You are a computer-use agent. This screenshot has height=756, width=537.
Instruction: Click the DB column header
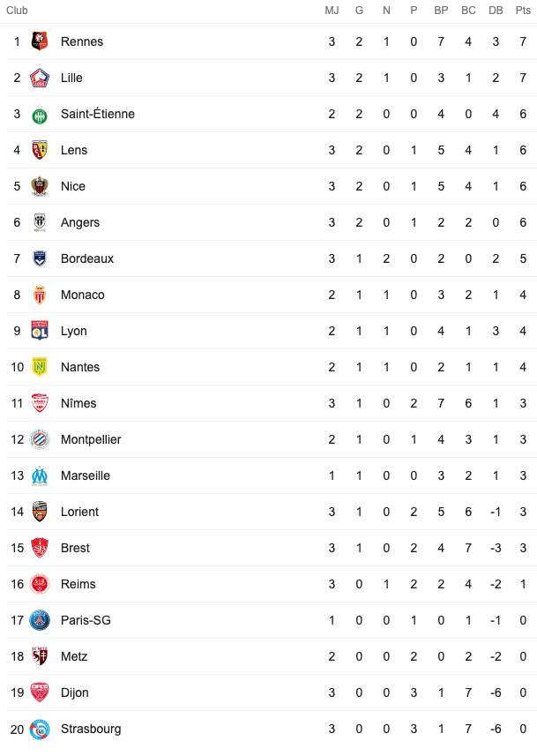point(496,10)
